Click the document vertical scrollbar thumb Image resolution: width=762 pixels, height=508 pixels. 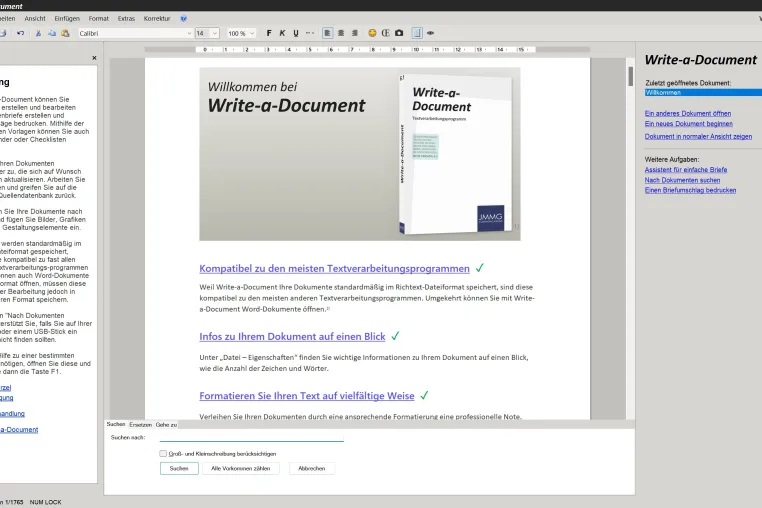[630, 76]
